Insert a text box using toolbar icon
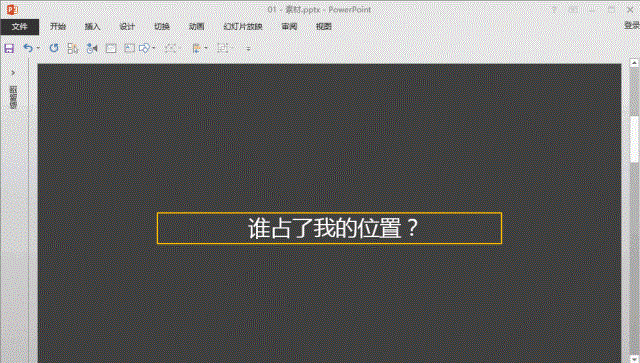 point(111,48)
